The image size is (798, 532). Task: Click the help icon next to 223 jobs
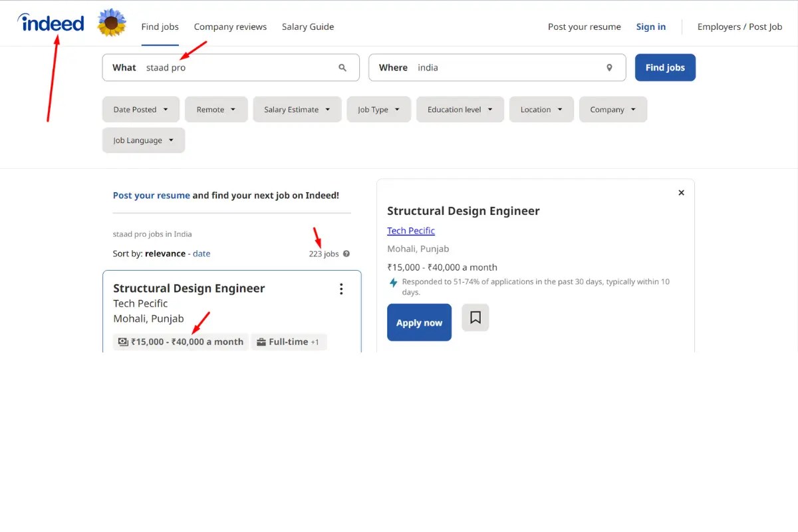(346, 254)
